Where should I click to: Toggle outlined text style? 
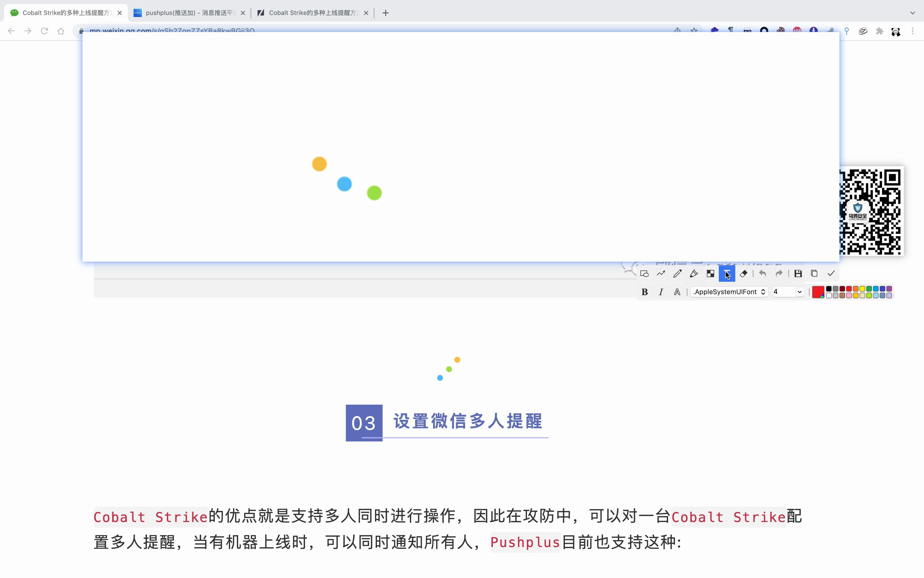[677, 292]
